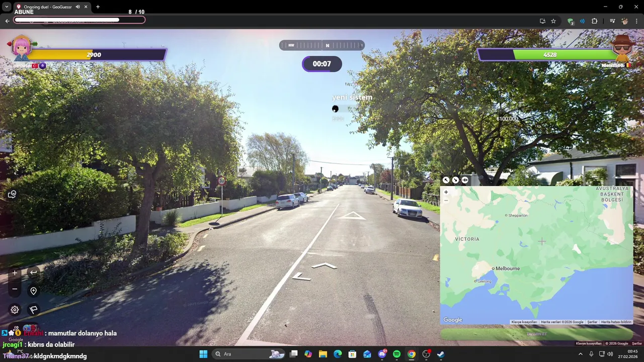Click the taskbar Ara search box
Screen dimensions: 644x362
pyautogui.click(x=249, y=354)
